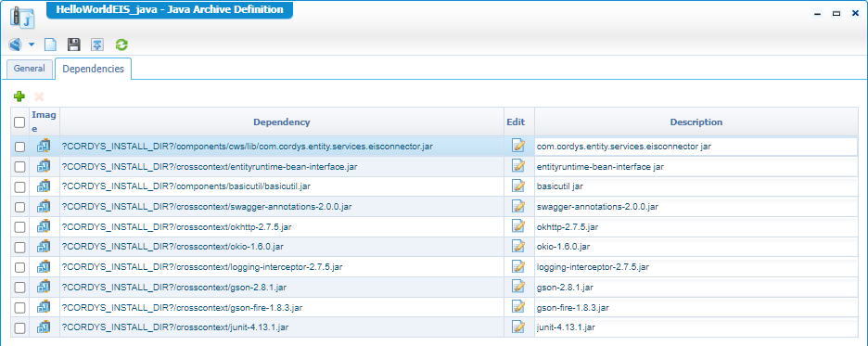Click description cell 'basicutil jar'

[696, 186]
